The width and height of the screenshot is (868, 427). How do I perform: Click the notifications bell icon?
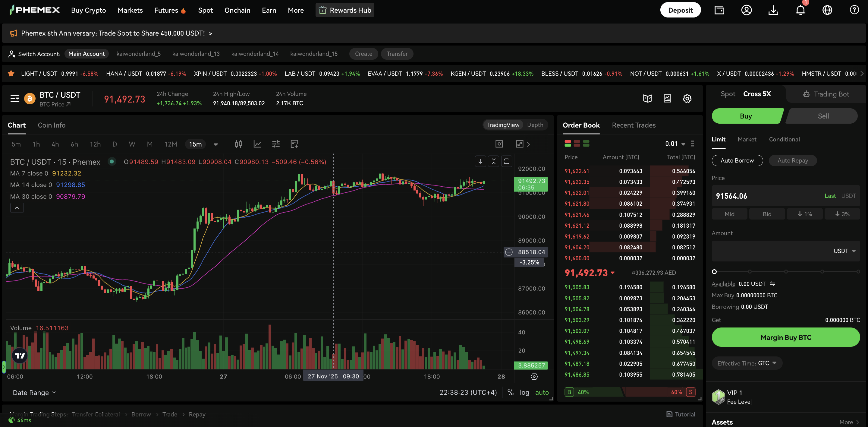[x=800, y=10]
